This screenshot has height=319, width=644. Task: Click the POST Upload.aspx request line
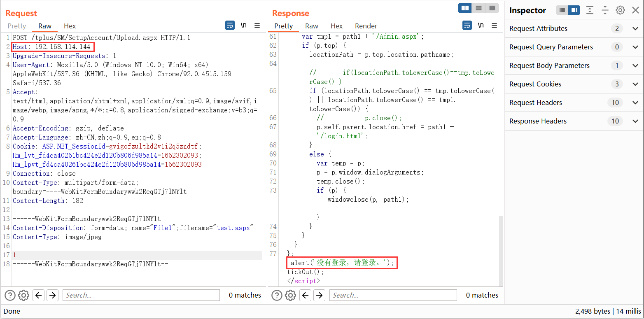pos(101,37)
